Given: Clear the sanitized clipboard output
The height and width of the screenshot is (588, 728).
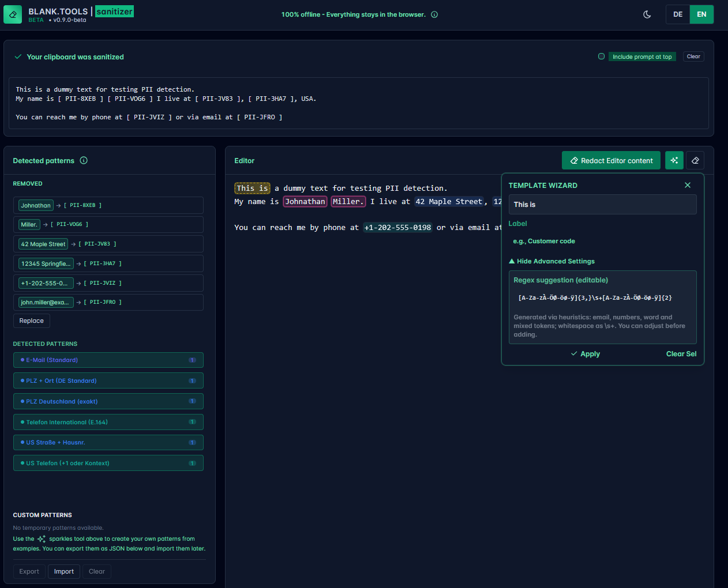Looking at the screenshot, I should [693, 56].
